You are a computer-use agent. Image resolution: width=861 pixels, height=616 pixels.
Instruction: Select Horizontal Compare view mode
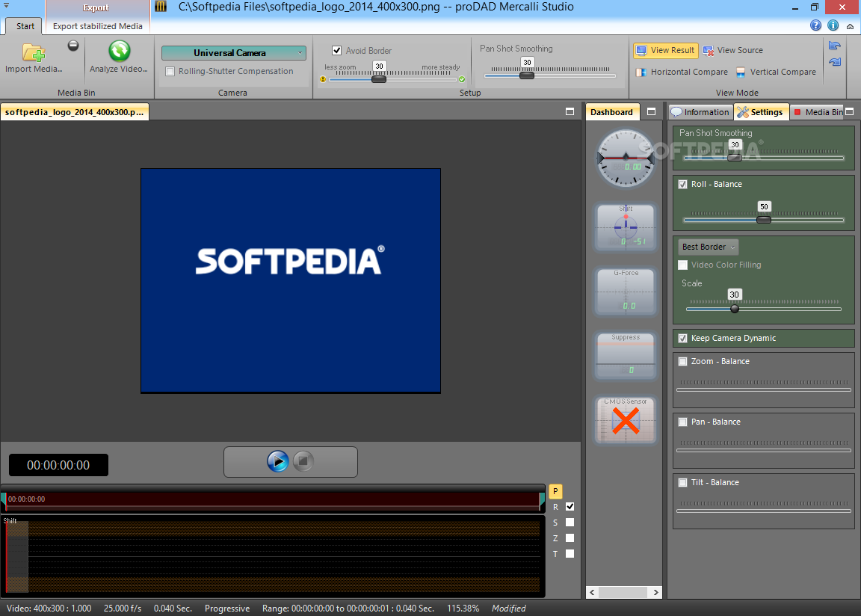coord(682,72)
